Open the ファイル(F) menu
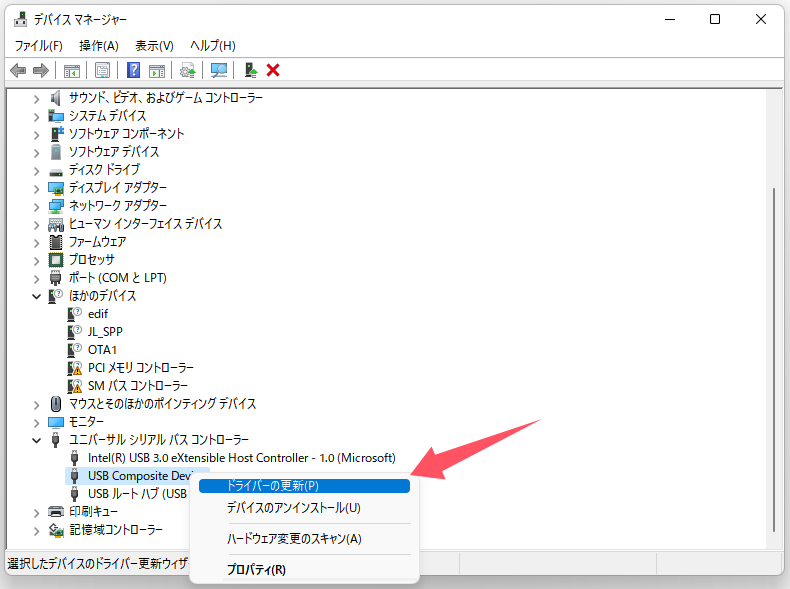The image size is (790, 589). tap(38, 46)
